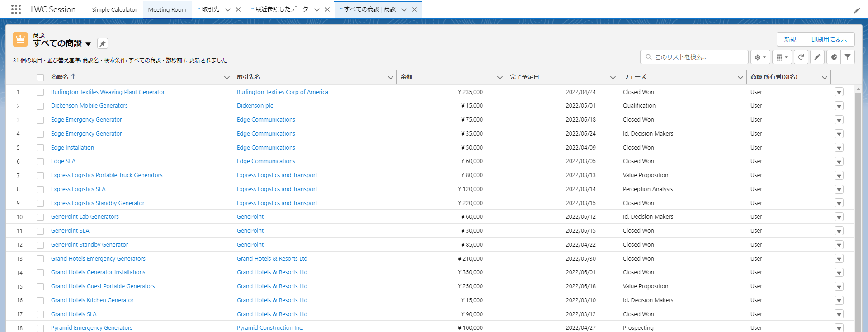Open list view controls gear
Image resolution: width=868 pixels, height=332 pixels.
(x=760, y=57)
